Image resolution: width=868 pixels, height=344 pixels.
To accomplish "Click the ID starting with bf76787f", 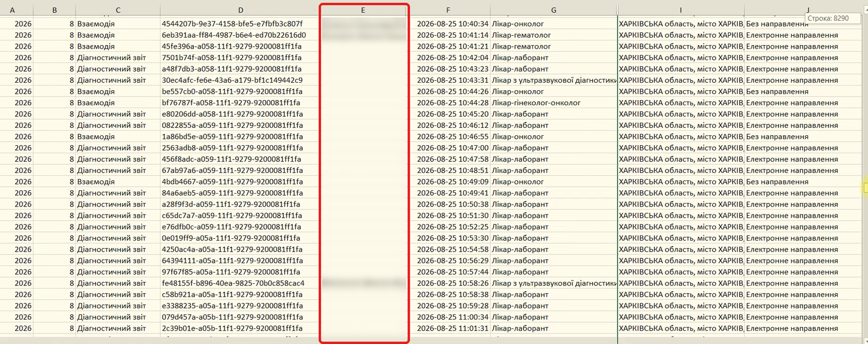I will [231, 103].
